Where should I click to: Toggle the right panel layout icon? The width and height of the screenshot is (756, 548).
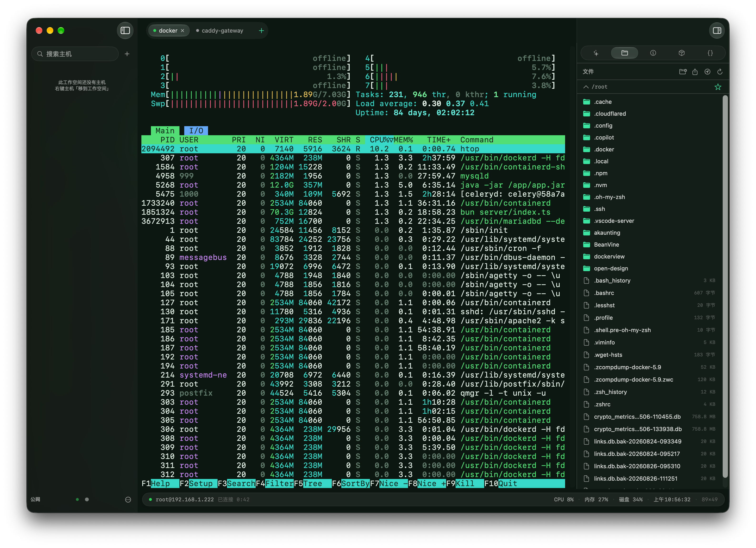click(717, 31)
